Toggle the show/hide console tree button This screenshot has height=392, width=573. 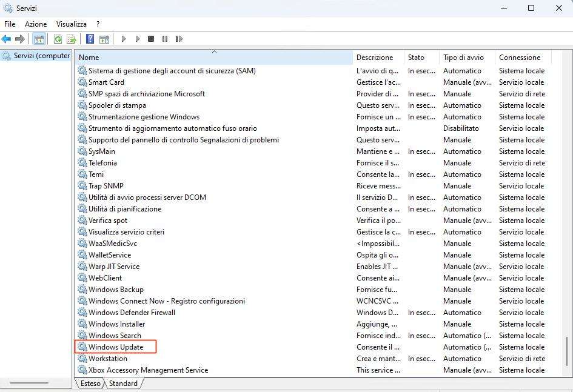coord(39,39)
